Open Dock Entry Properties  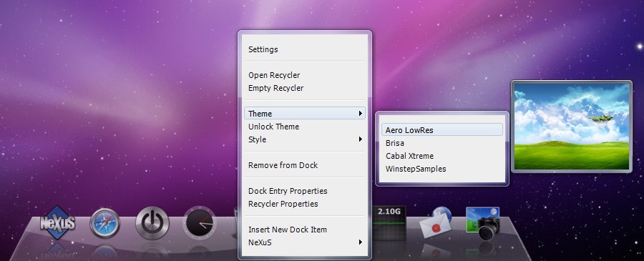point(304,191)
